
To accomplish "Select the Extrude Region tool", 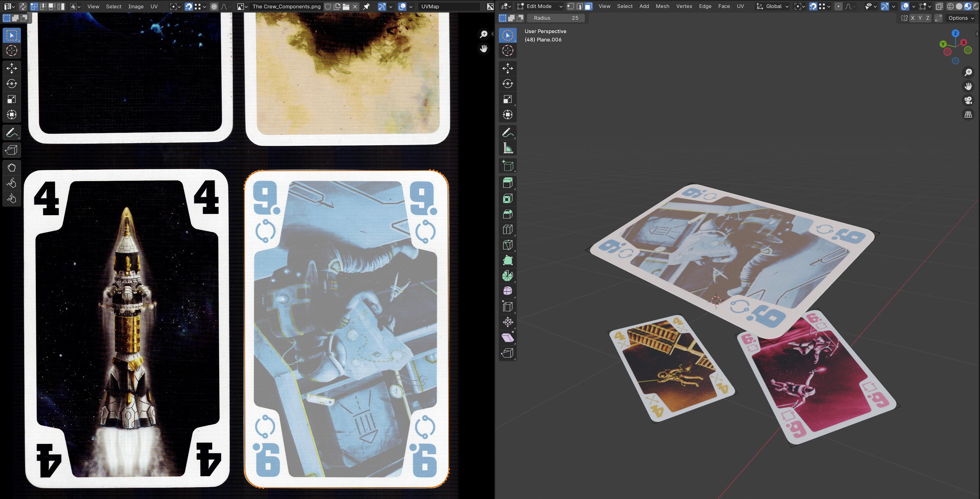I will pos(507,183).
